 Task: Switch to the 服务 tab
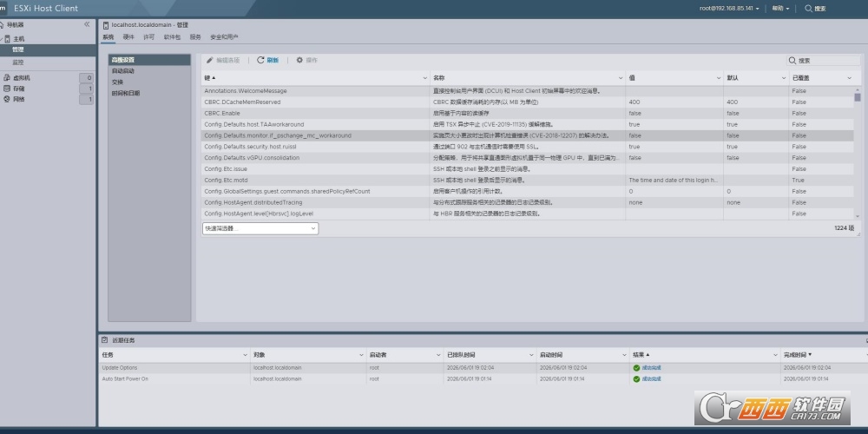(195, 37)
